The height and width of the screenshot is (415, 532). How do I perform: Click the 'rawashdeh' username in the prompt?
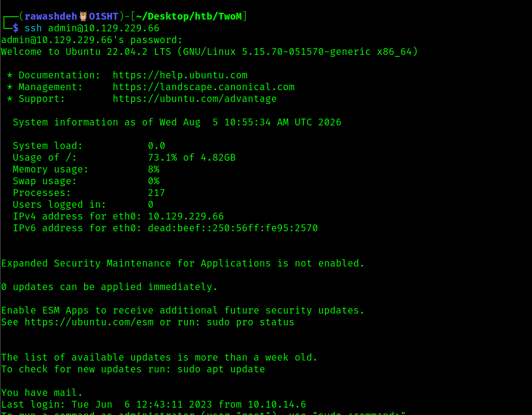[x=51, y=16]
